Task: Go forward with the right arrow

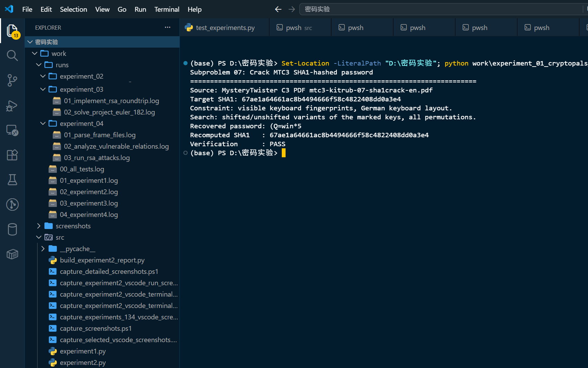Action: click(x=292, y=9)
